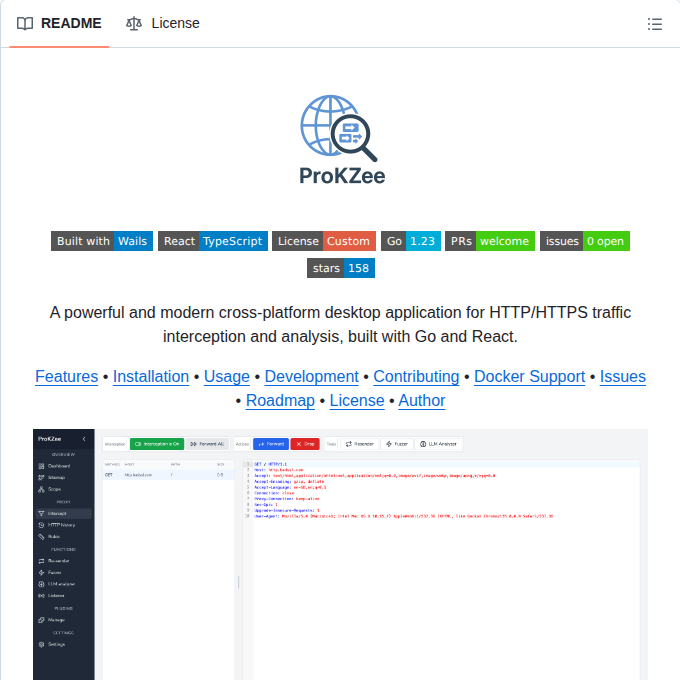
Task: Jump to the Features section link
Action: (x=66, y=377)
